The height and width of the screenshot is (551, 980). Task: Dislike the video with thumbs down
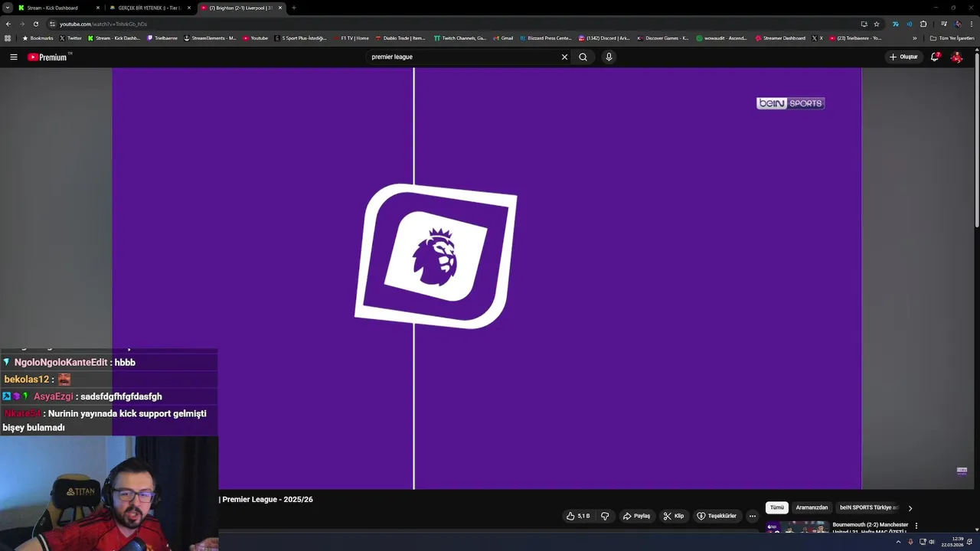[605, 516]
